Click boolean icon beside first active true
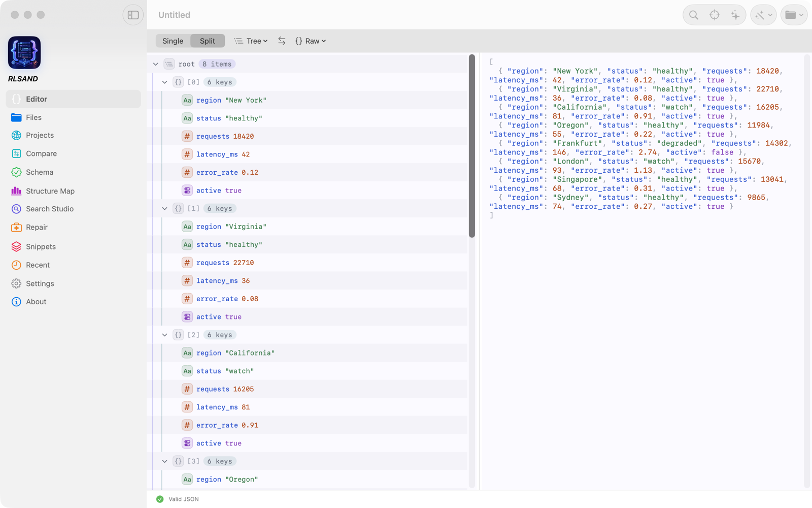The width and height of the screenshot is (812, 508). coord(187,190)
